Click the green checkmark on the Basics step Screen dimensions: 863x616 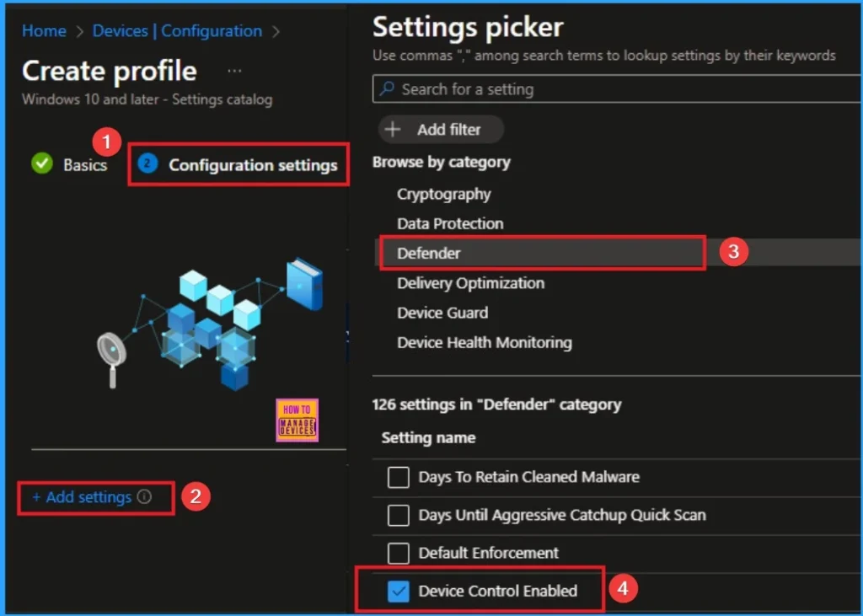(x=42, y=163)
